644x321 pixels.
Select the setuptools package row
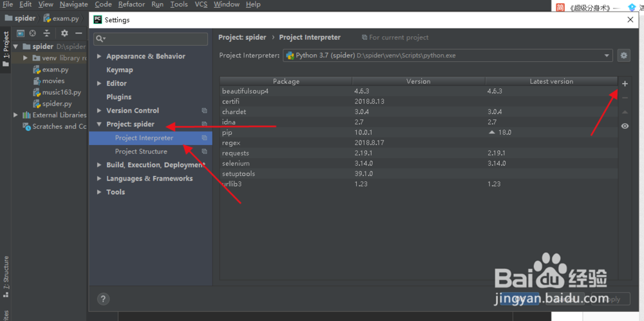419,174
